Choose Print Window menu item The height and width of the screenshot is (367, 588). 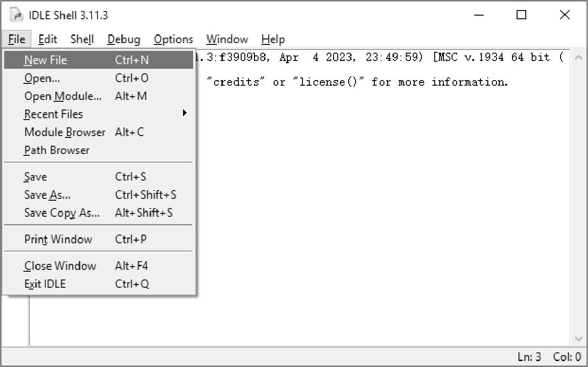[x=98, y=239]
